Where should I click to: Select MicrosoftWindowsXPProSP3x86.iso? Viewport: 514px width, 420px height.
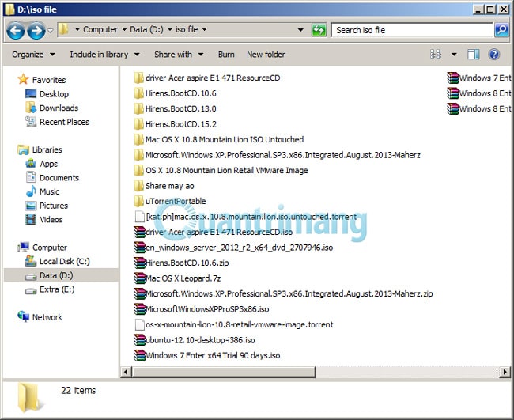tap(202, 309)
